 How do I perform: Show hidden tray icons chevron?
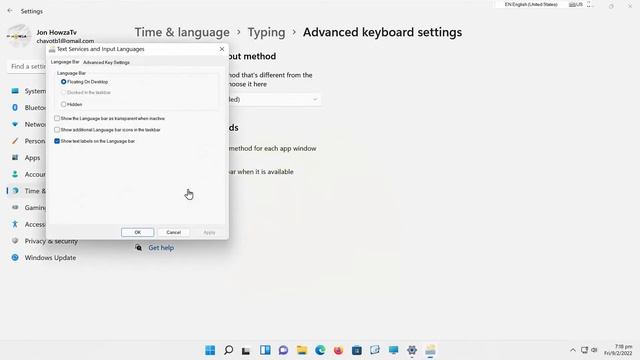[573, 350]
